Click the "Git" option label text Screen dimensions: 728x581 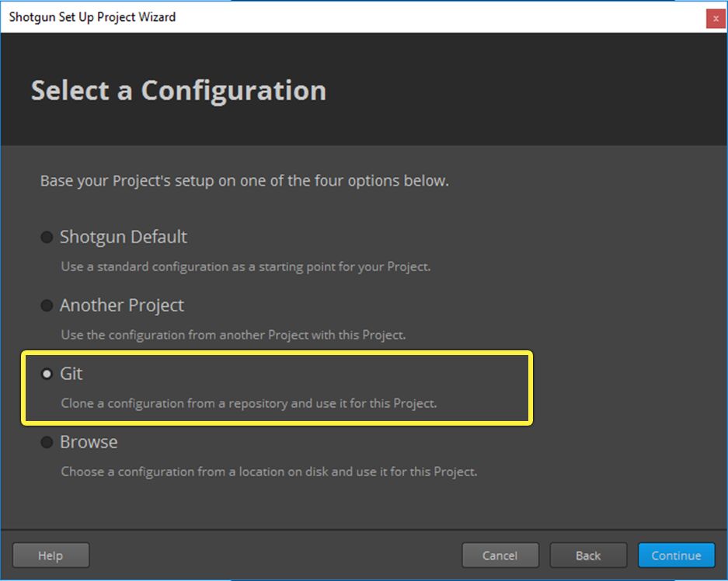coord(71,374)
